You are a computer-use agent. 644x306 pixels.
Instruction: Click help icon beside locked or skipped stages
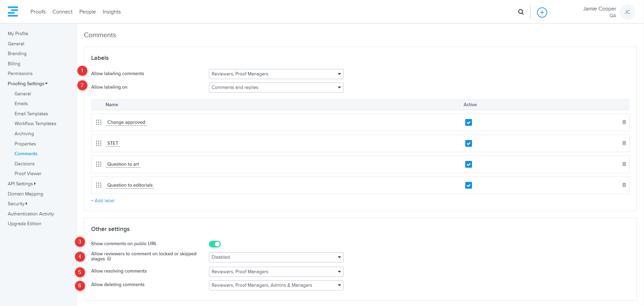109,259
